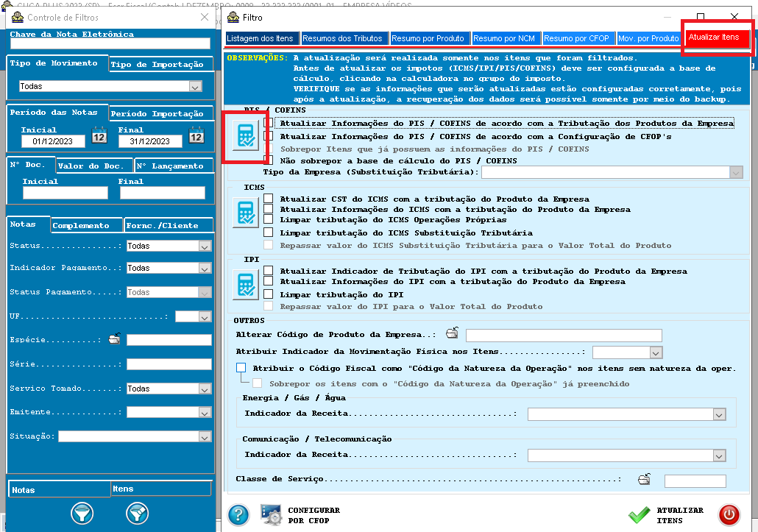Select the Tipo de Importação tab
The width and height of the screenshot is (758, 532).
[160, 64]
